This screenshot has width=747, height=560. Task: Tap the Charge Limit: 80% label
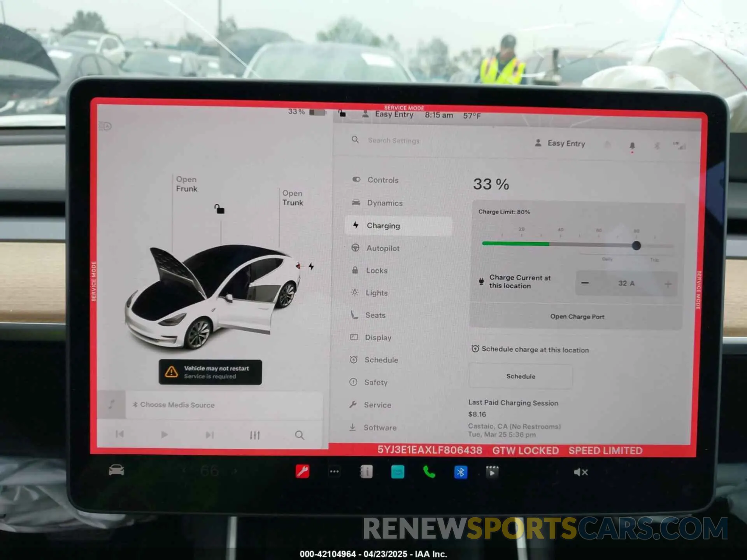click(x=504, y=212)
